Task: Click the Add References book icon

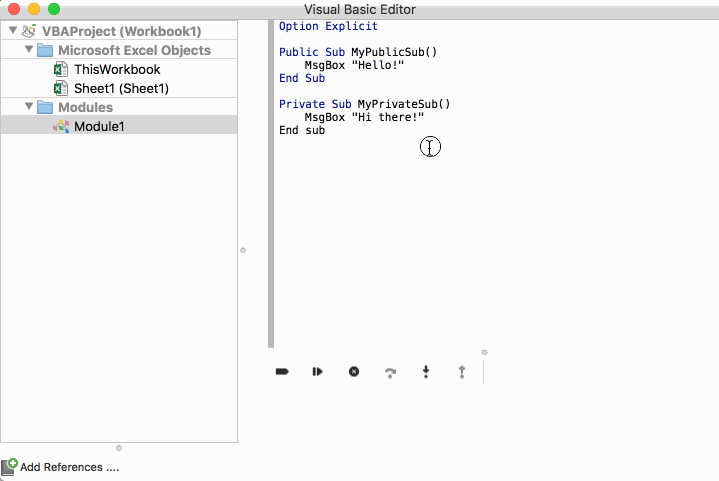Action: (x=9, y=466)
